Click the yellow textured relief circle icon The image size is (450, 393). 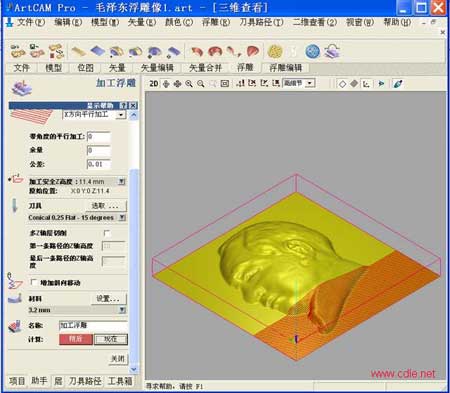click(x=275, y=52)
